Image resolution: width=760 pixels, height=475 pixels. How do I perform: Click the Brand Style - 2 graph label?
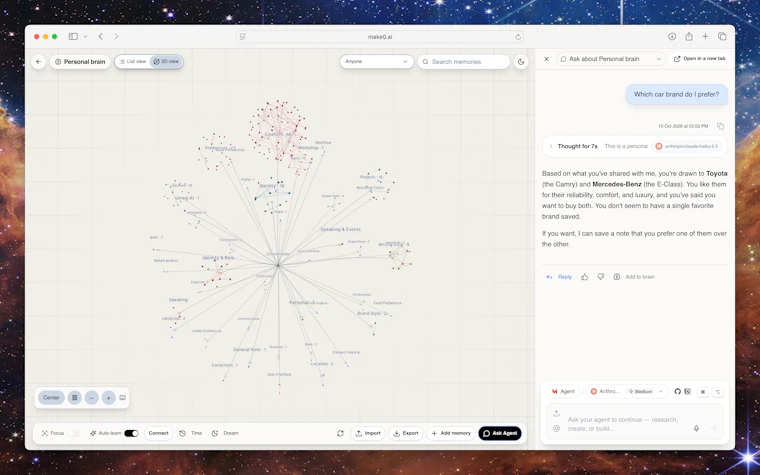372,314
